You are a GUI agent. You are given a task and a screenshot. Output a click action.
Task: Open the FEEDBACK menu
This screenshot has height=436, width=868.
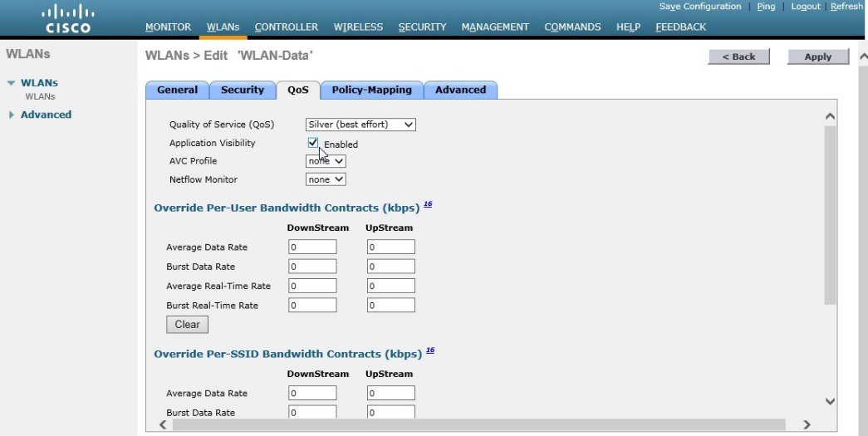tap(681, 27)
